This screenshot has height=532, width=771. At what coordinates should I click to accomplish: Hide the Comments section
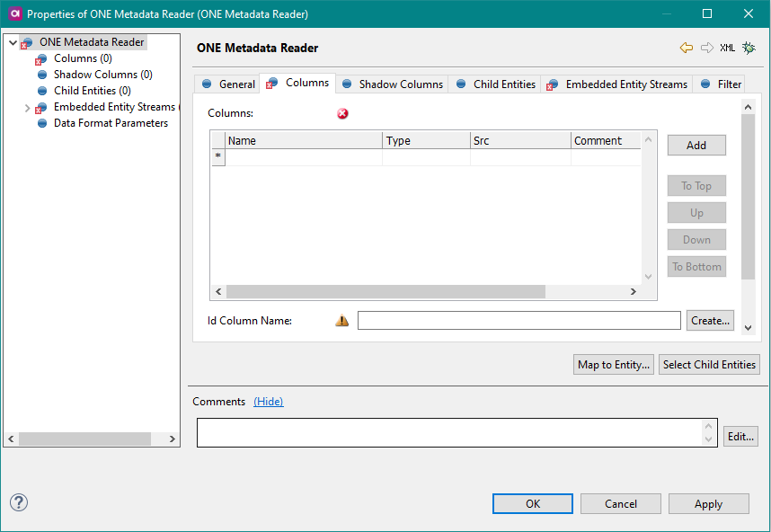coord(268,401)
